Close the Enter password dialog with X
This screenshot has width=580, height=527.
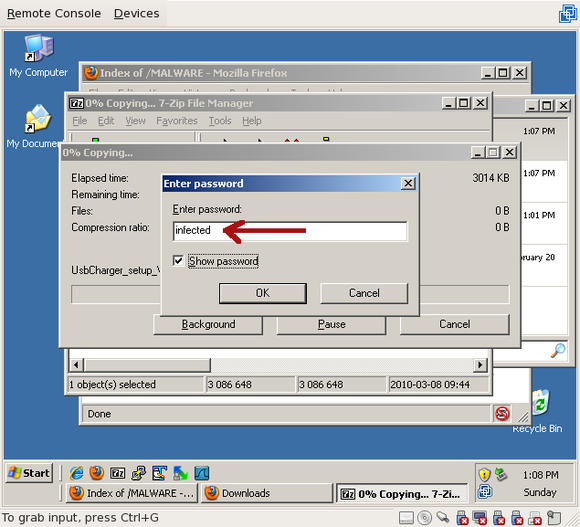coord(408,183)
